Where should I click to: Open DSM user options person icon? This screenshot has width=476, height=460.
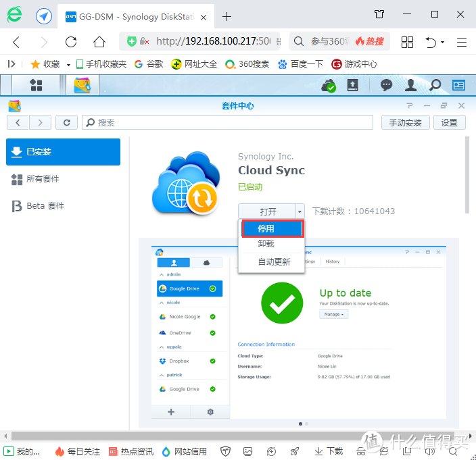410,85
